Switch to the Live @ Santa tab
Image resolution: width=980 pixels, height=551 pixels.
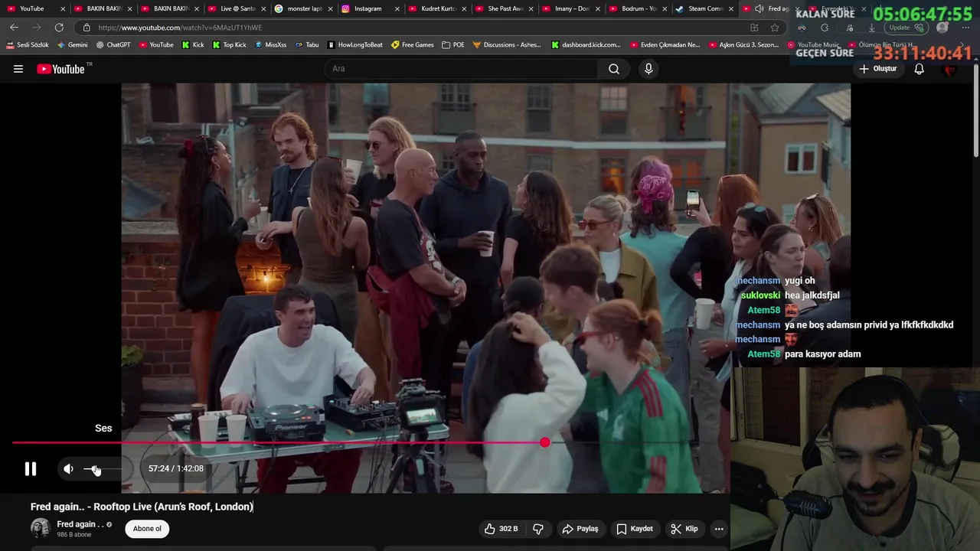coord(237,8)
